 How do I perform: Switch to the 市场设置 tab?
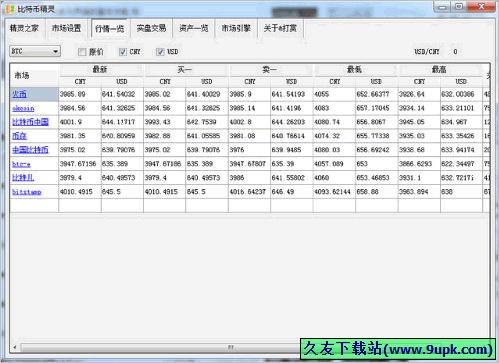tap(66, 28)
